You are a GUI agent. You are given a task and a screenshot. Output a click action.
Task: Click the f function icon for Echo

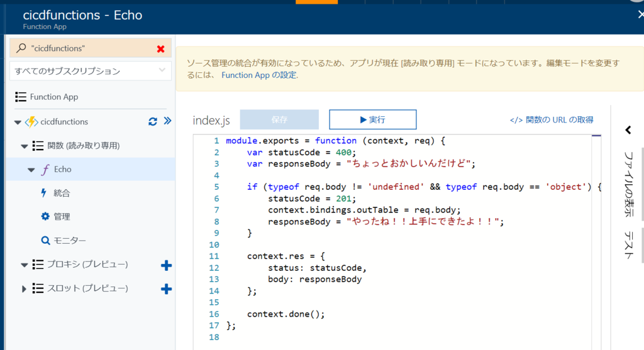[45, 170]
